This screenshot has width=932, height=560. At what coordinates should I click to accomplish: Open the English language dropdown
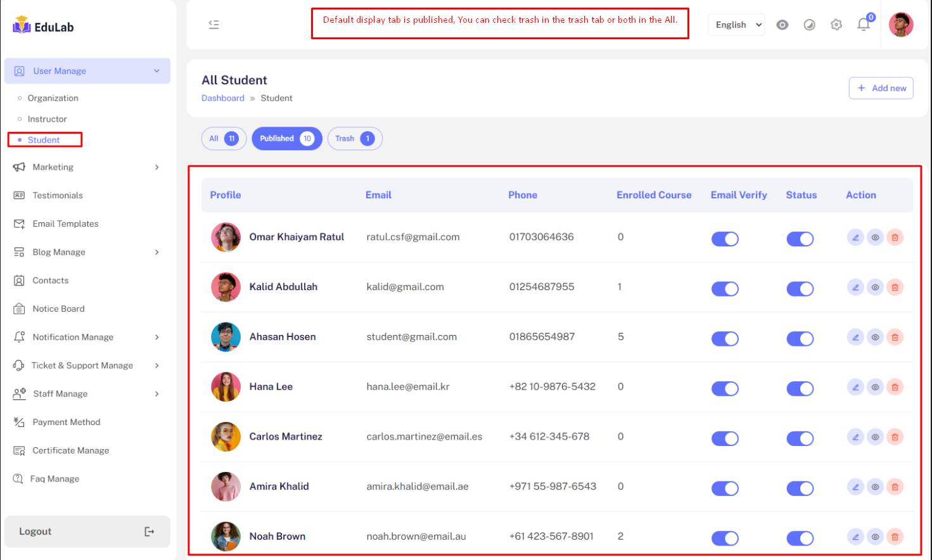736,25
